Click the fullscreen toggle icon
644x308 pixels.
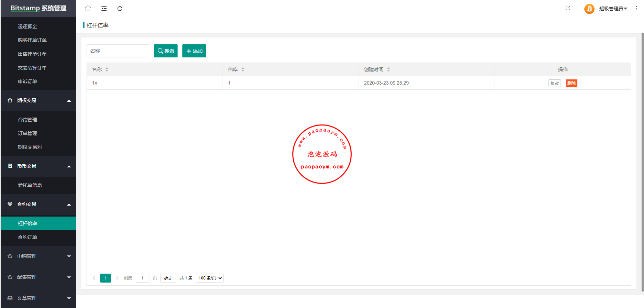(568, 9)
